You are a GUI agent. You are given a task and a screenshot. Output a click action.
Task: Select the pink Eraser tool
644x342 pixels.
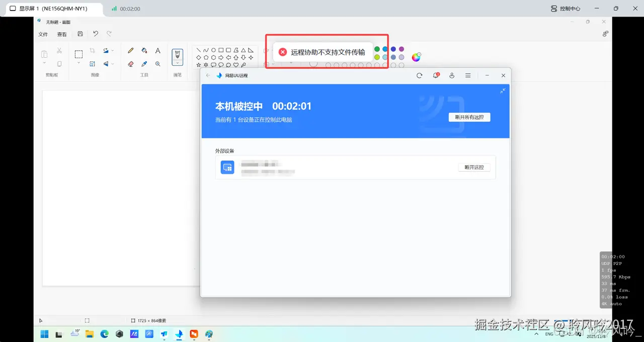(x=130, y=64)
